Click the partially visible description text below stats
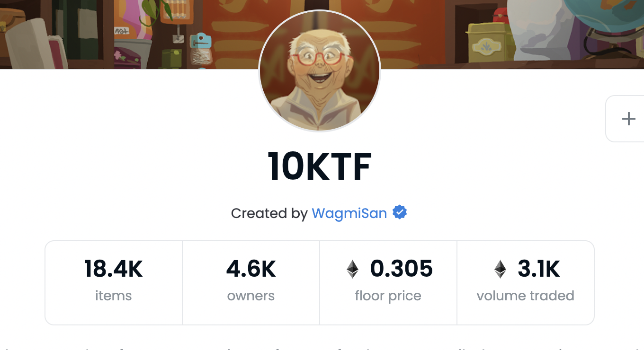Screen dimensions: 644x350 [x=322, y=347]
